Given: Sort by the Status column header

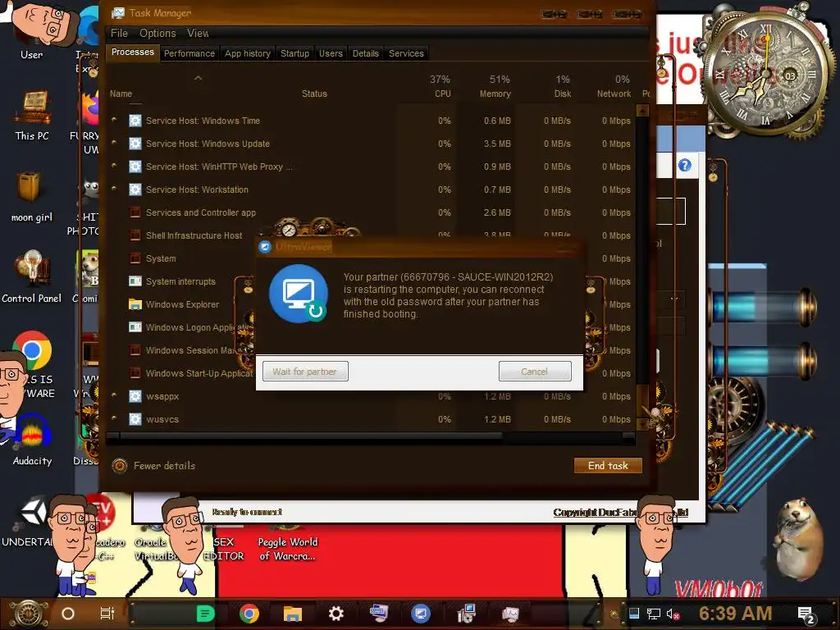Looking at the screenshot, I should 314,94.
